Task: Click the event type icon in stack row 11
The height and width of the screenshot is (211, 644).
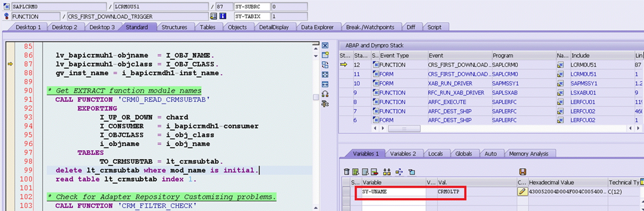Action: 376,74
